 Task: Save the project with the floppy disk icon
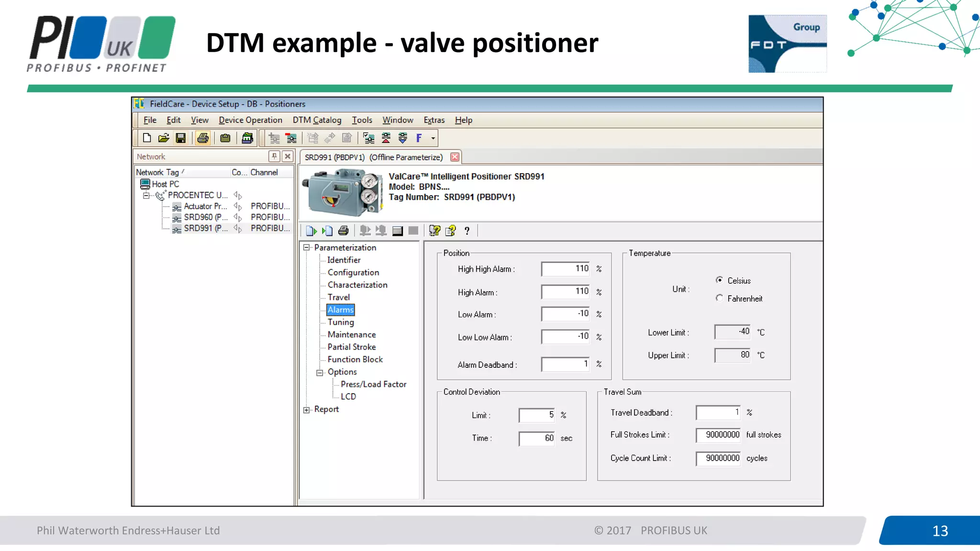(x=180, y=138)
